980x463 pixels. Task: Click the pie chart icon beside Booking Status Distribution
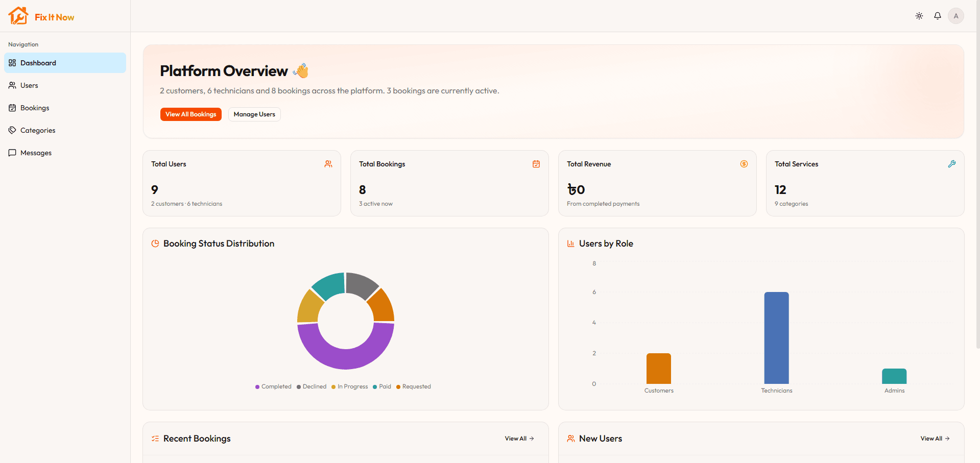[155, 243]
